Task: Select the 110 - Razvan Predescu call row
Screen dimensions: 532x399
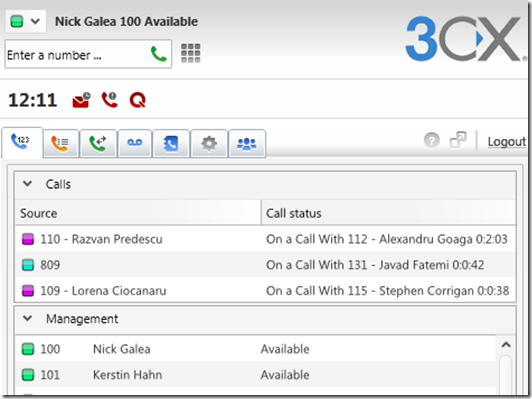Action: pos(265,239)
